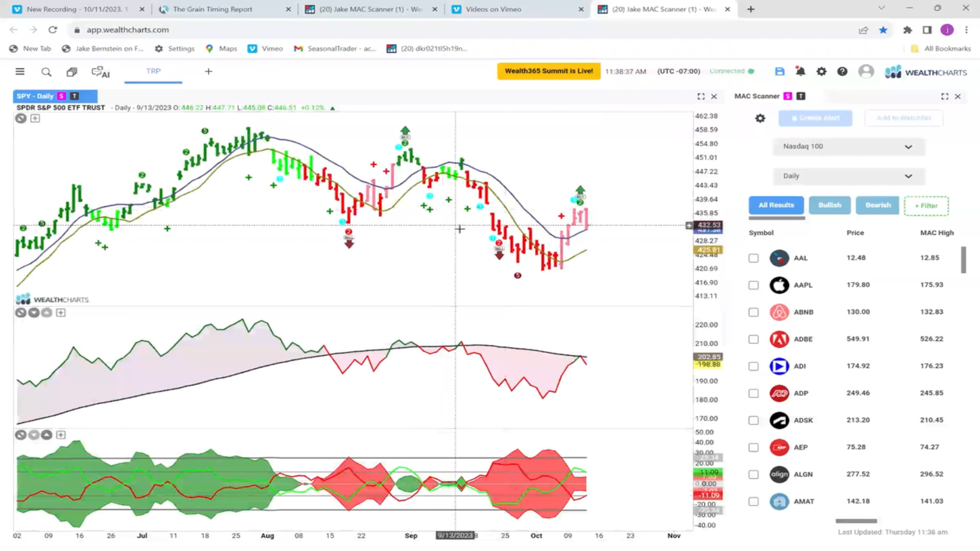Open alerts bell icon
980x551 pixels.
point(800,71)
